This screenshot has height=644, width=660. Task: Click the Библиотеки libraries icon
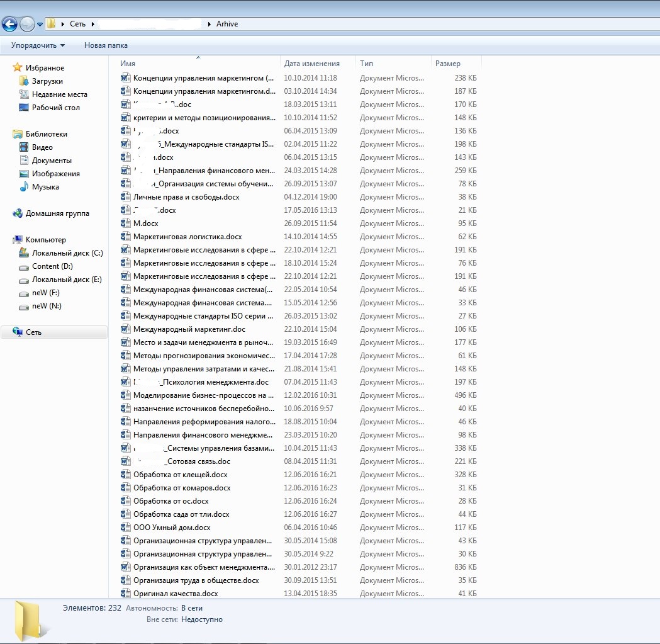coord(18,134)
